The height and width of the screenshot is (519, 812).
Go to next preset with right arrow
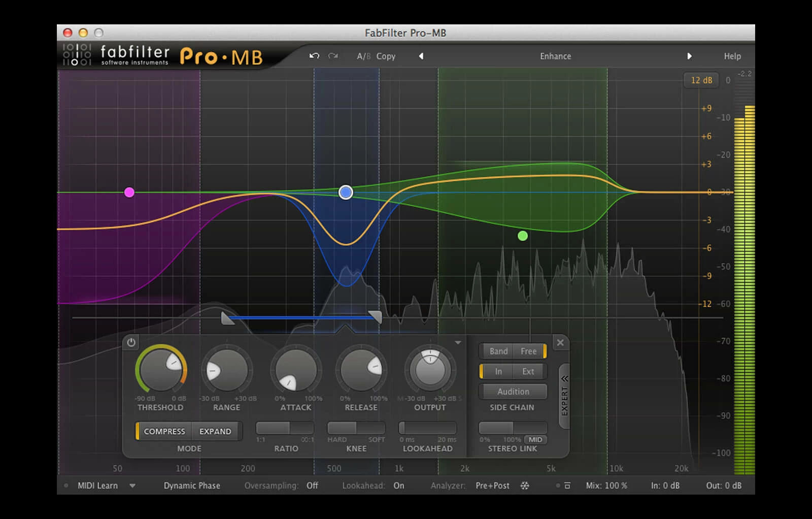(x=689, y=56)
